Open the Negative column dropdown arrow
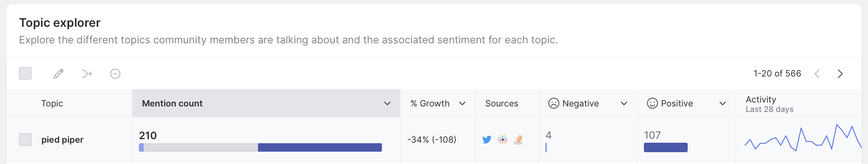The width and height of the screenshot is (868, 164). coord(624,103)
